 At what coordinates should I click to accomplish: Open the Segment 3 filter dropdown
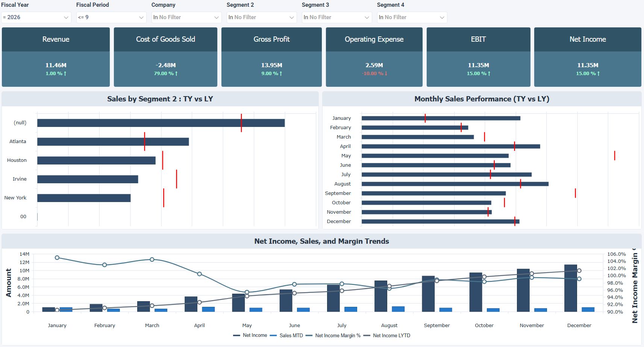point(337,17)
